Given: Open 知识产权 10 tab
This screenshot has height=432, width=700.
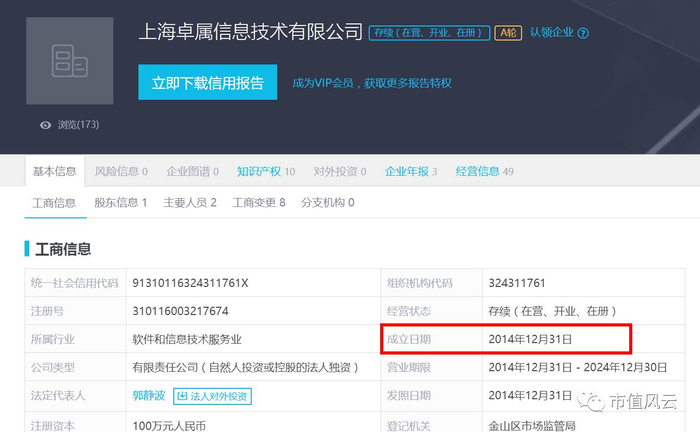Looking at the screenshot, I should 266,171.
